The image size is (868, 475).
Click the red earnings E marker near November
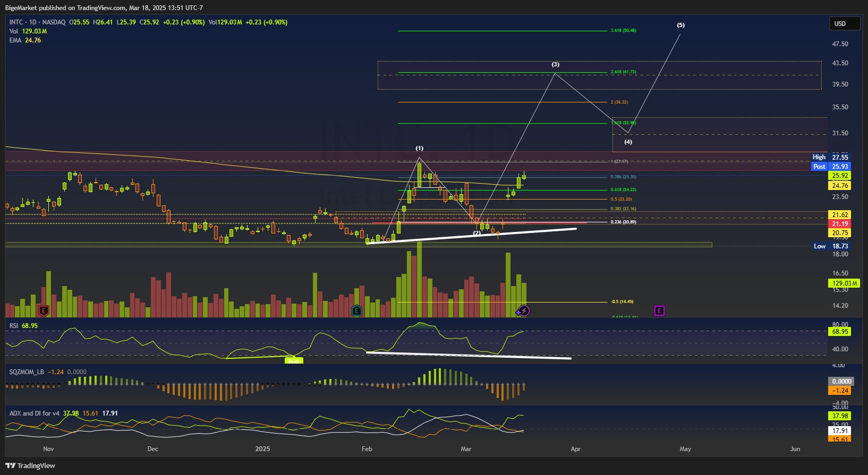point(44,310)
